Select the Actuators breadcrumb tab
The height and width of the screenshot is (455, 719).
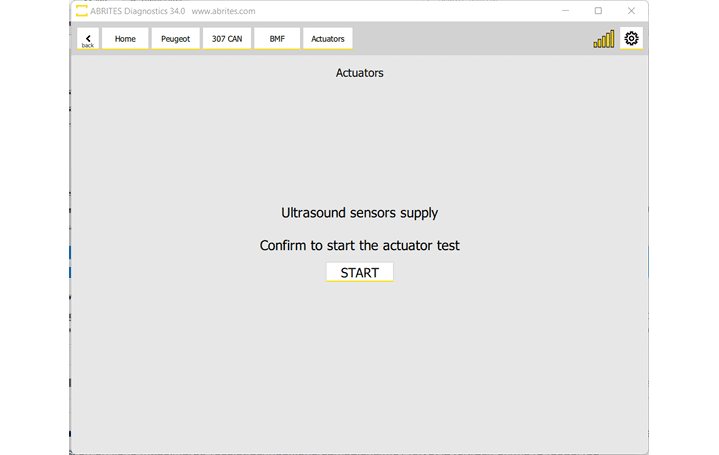tap(328, 39)
